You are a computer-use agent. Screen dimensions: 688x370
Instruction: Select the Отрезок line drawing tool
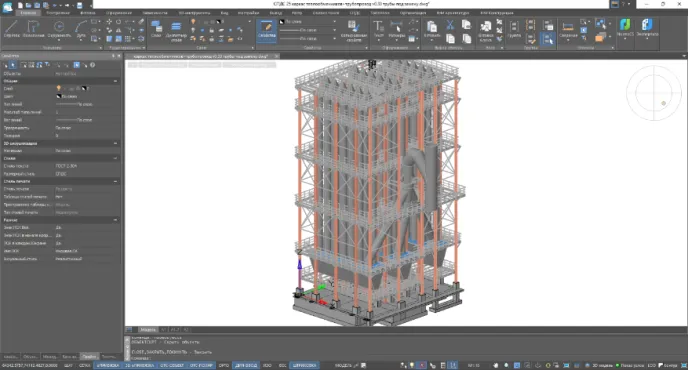[11, 29]
